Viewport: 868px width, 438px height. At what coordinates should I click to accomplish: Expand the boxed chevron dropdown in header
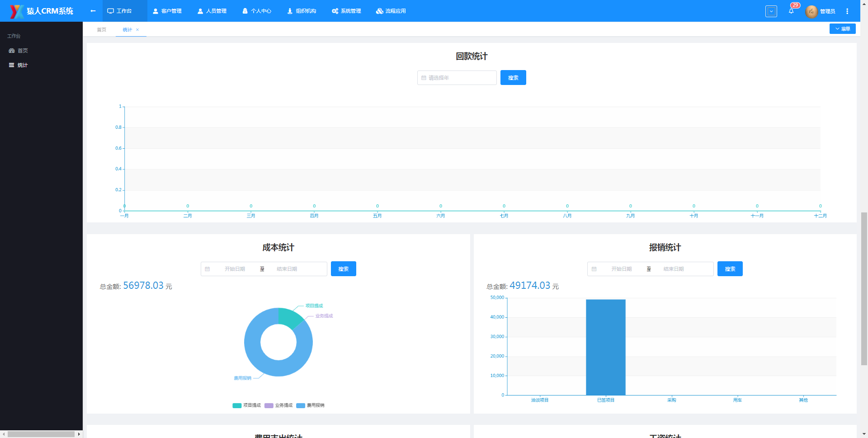click(x=771, y=11)
